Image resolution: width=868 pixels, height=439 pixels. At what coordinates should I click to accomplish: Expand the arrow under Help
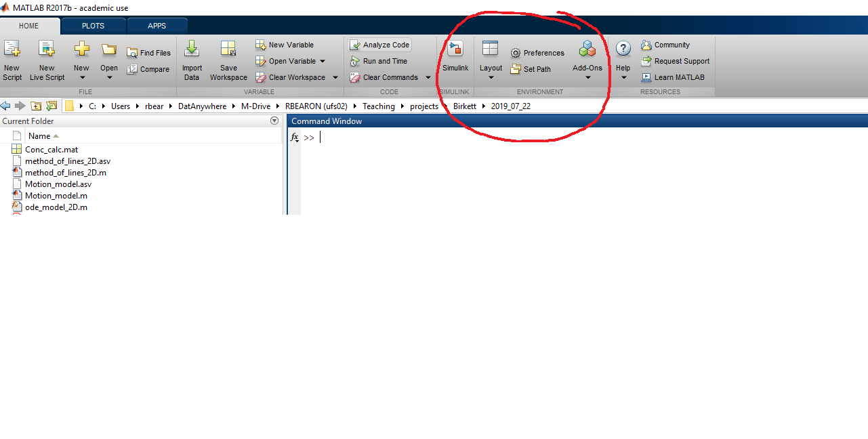click(x=623, y=77)
